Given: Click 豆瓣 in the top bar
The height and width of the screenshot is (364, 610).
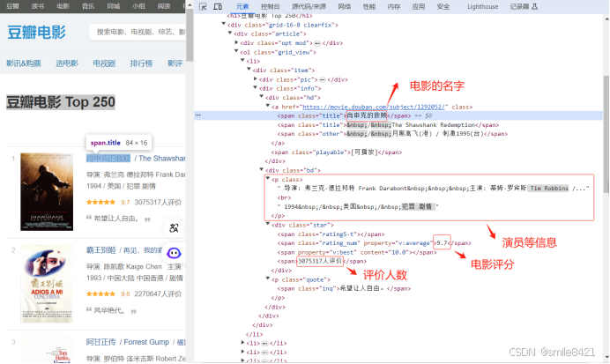Looking at the screenshot, I should [12, 6].
